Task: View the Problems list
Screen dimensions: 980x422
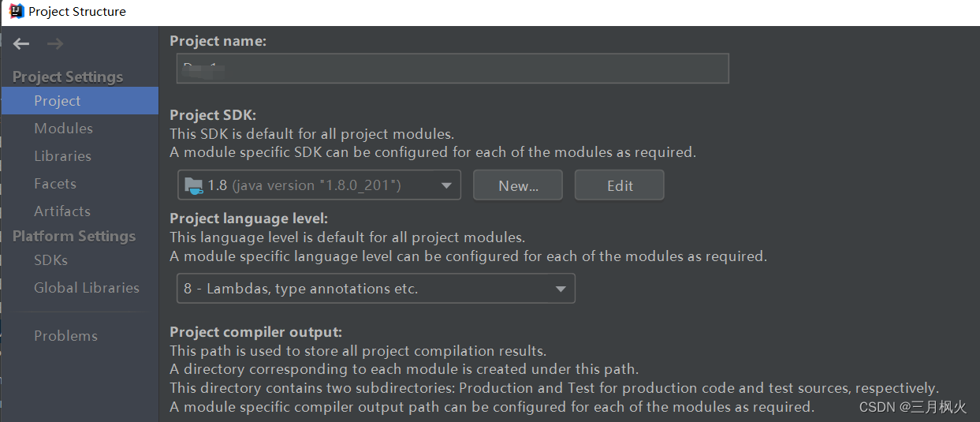Action: coord(65,336)
